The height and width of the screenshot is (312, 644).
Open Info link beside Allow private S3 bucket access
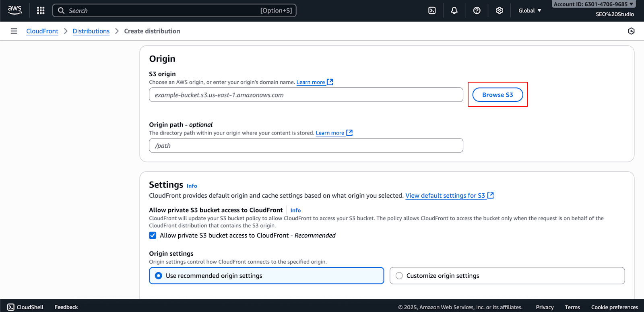pos(295,210)
